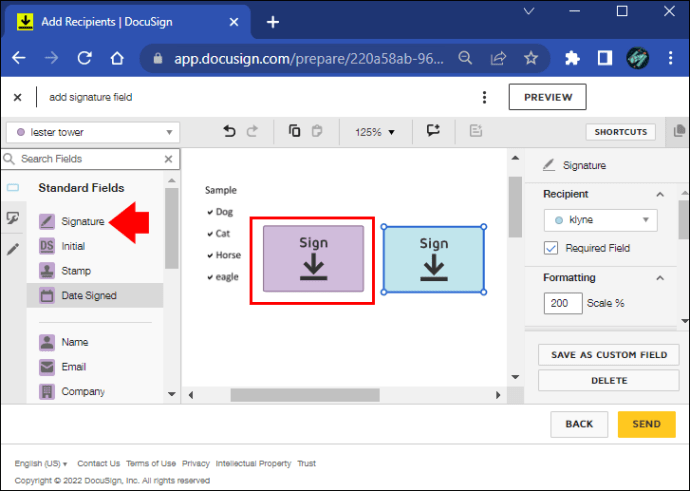Open the browser Extensions puzzle icon
The height and width of the screenshot is (491, 690).
(x=572, y=58)
